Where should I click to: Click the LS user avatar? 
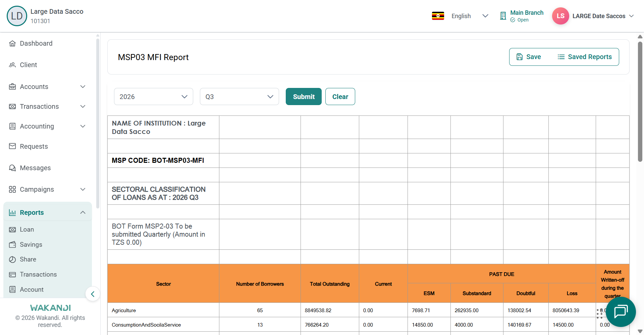click(x=560, y=16)
